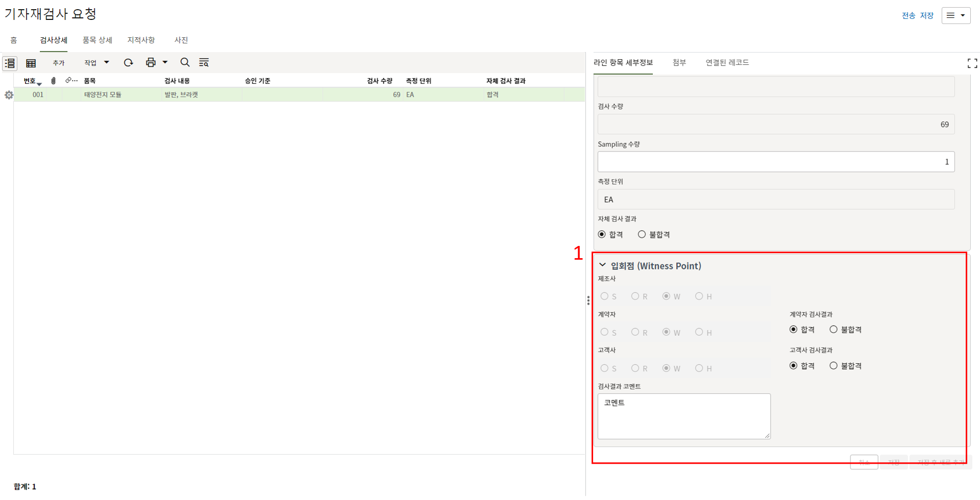This screenshot has width=980, height=500.
Task: Open the top-right hamburger menu dropdown
Action: [x=955, y=15]
